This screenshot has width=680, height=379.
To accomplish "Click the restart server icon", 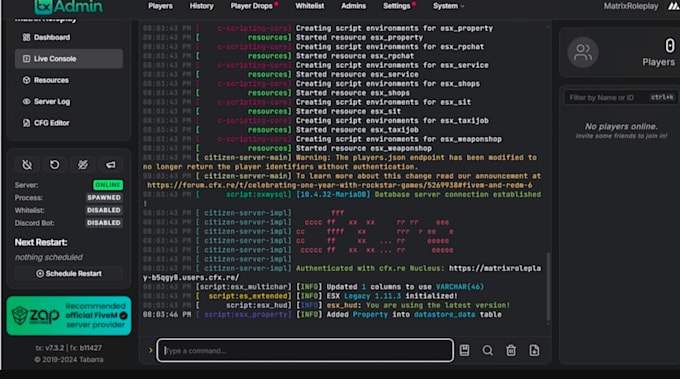I will tap(55, 165).
